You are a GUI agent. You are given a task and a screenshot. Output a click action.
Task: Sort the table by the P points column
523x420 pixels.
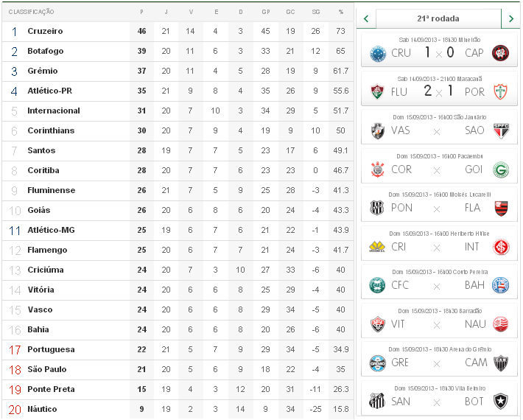coord(141,12)
